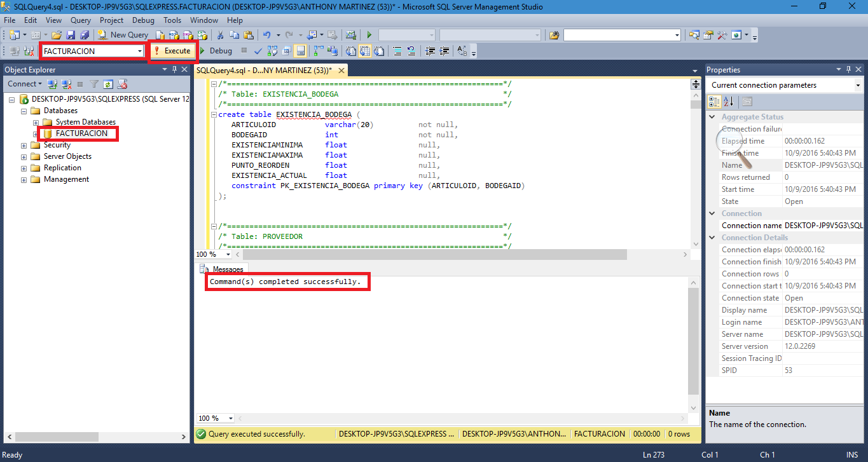Open the Connect dropdown in Object Explorer

(25, 84)
